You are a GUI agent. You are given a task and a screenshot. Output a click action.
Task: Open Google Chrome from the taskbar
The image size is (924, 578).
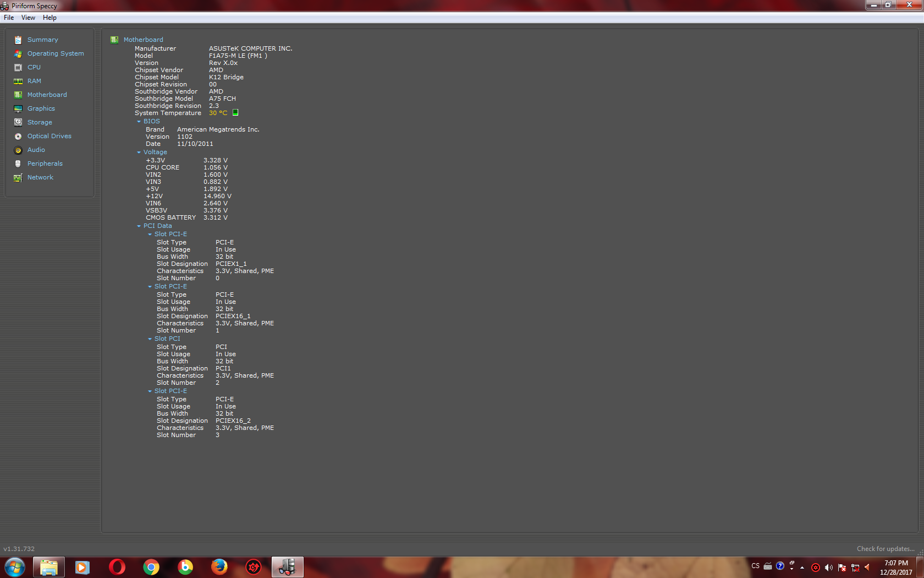coord(151,567)
